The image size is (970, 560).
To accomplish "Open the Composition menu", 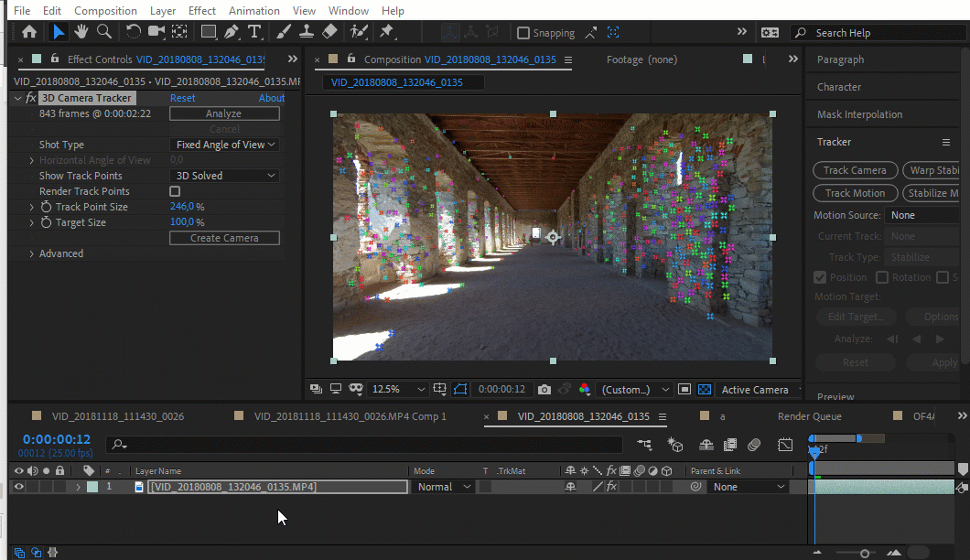I will (x=105, y=11).
